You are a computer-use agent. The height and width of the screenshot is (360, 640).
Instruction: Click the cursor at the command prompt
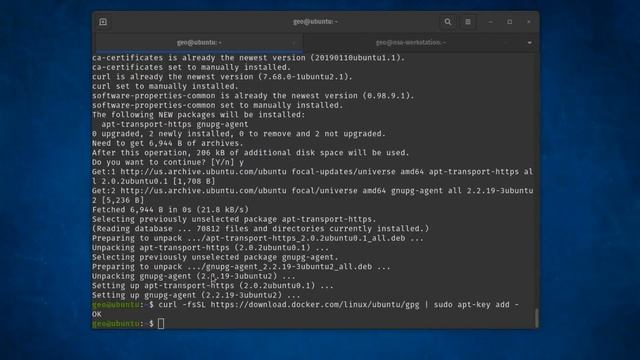pyautogui.click(x=161, y=324)
